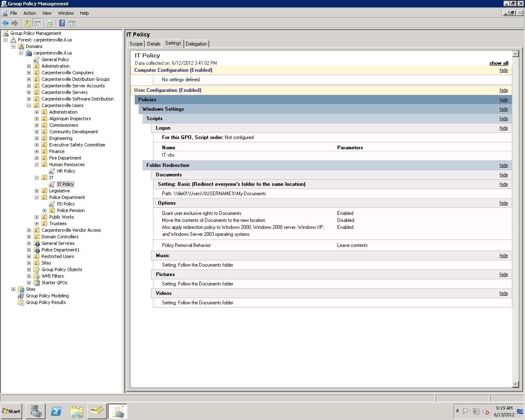Image resolution: width=525 pixels, height=420 pixels.
Task: Switch to the Delegation tab
Action: pyautogui.click(x=196, y=43)
